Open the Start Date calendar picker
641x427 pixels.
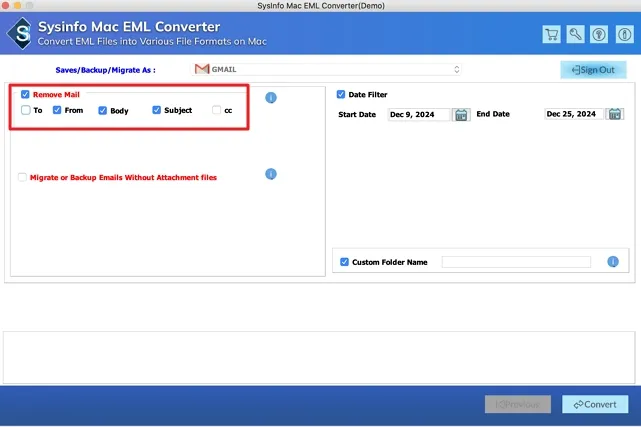[x=461, y=115]
